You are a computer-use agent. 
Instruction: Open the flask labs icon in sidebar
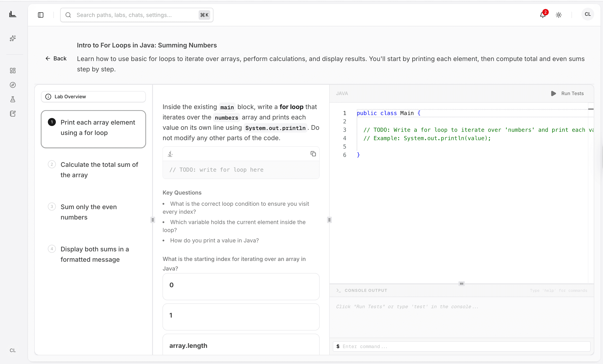(13, 99)
